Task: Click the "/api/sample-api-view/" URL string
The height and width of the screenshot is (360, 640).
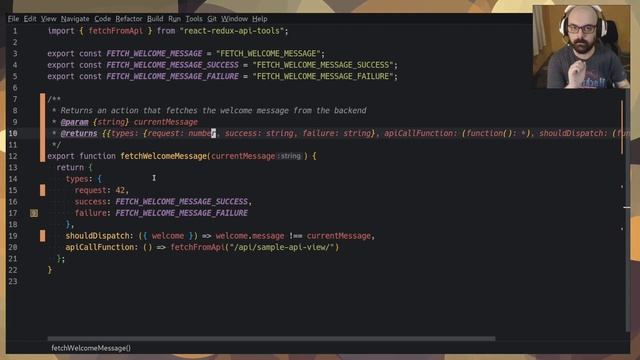Action: point(282,247)
